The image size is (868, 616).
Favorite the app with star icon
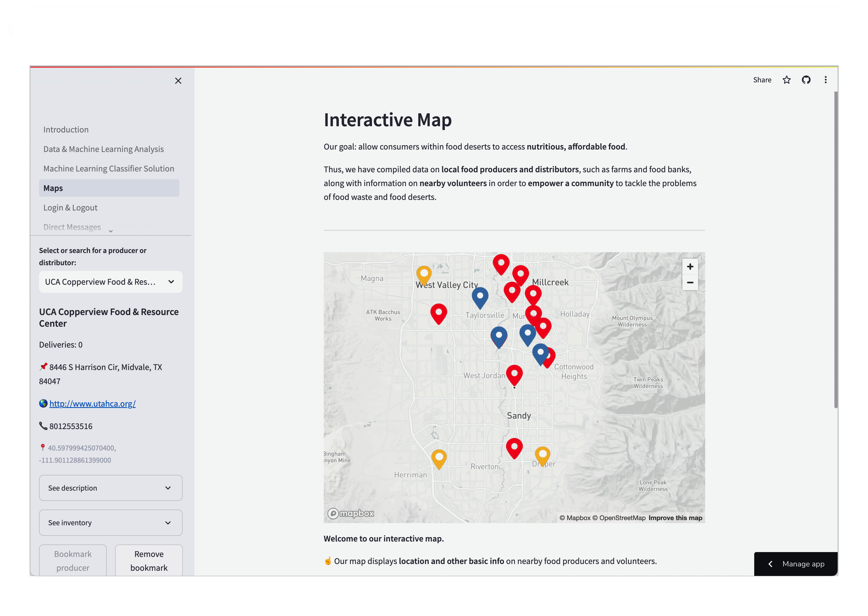coord(786,80)
